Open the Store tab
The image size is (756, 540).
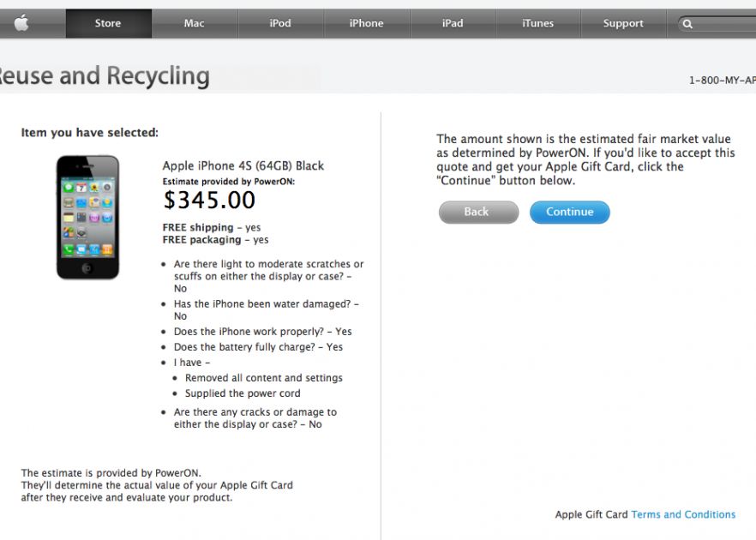point(108,24)
